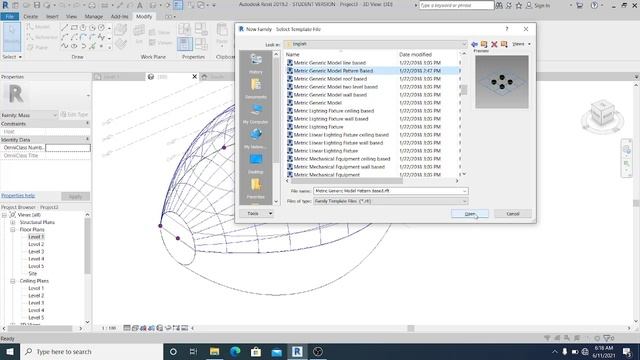Screen dimensions: 640x360
Task: Open Microsoft Edge from the taskbar
Action: pos(235,351)
